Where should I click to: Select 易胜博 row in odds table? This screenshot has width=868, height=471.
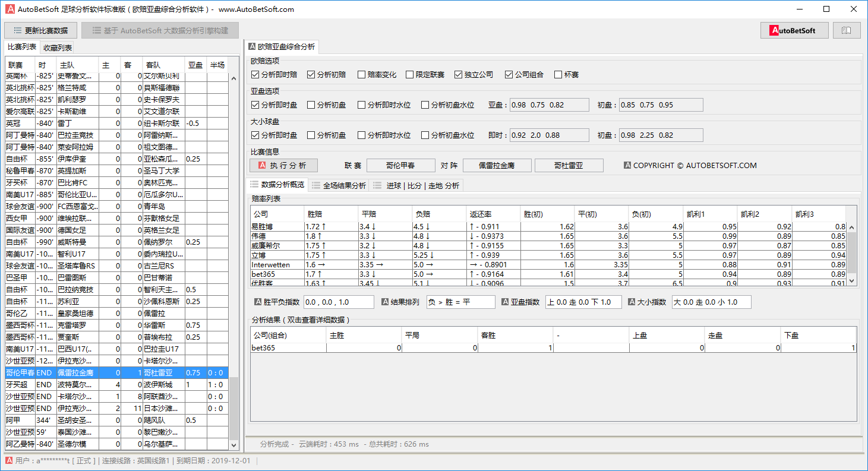pyautogui.click(x=548, y=226)
